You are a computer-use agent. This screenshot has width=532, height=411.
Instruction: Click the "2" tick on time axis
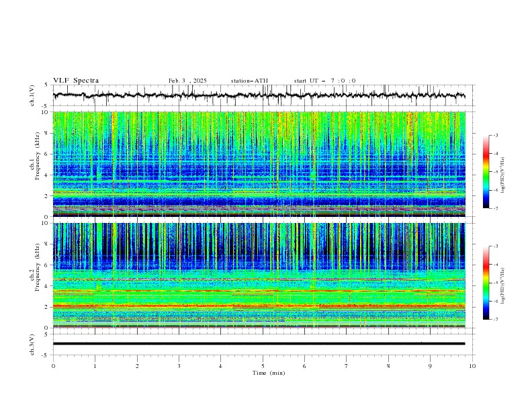(137, 366)
